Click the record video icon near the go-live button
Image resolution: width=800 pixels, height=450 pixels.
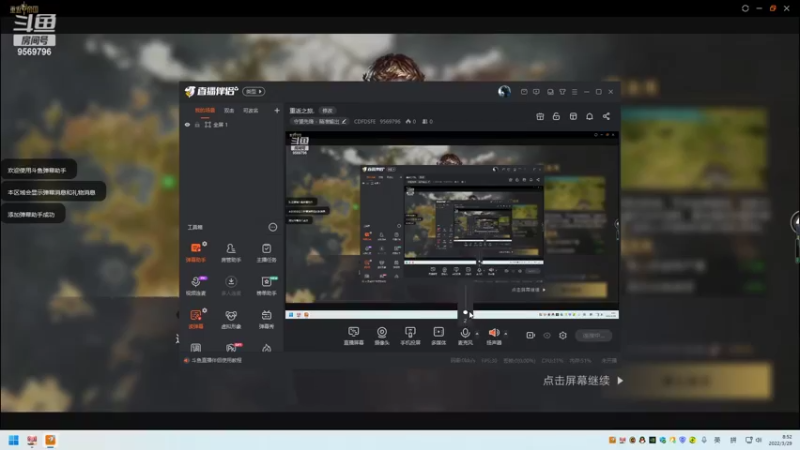click(x=531, y=335)
